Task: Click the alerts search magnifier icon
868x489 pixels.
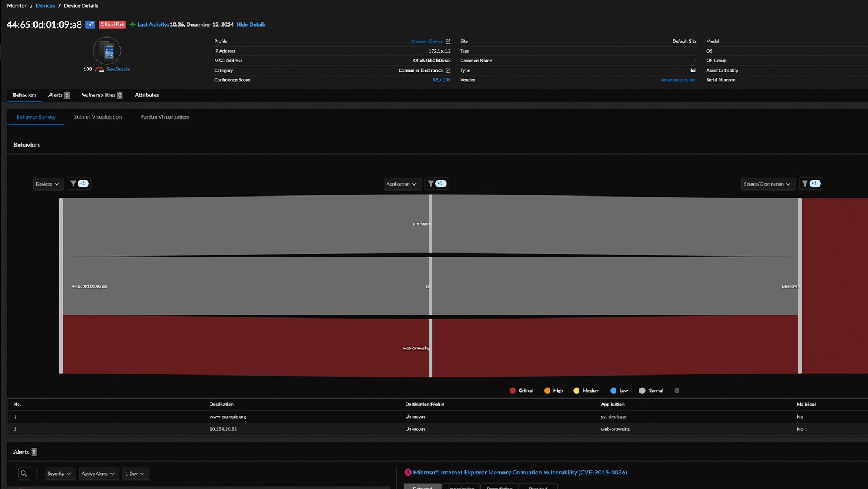Action: (24, 474)
